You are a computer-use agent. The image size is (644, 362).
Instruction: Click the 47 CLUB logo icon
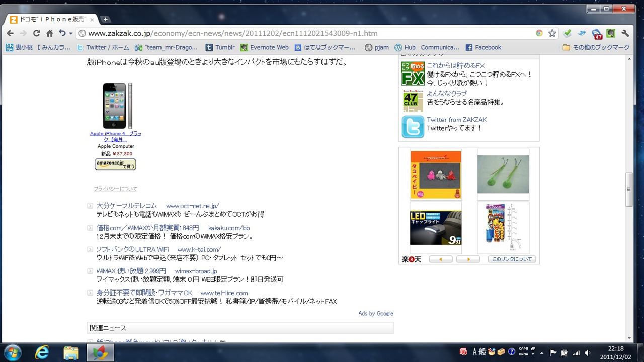(x=413, y=101)
